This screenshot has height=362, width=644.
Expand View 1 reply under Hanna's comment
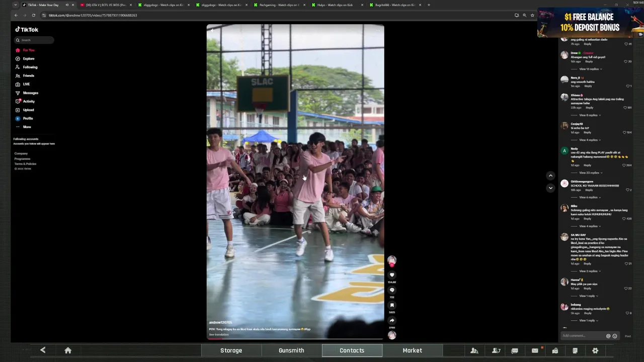click(x=589, y=296)
